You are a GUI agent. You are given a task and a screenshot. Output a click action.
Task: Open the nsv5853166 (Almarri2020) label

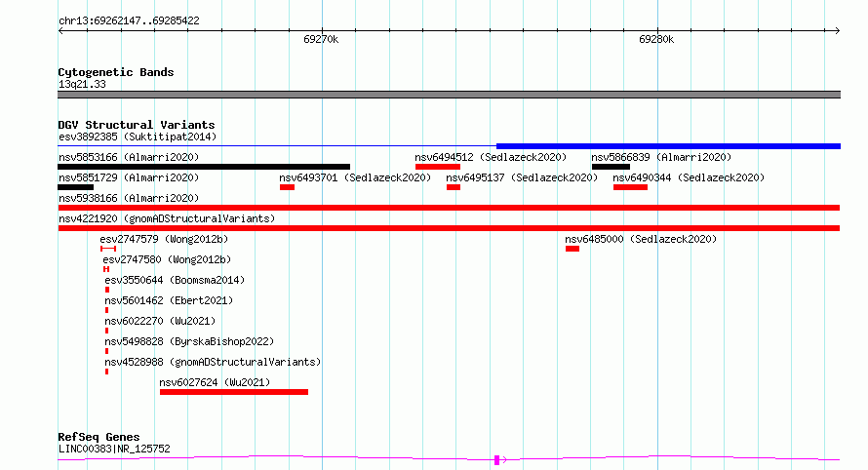[x=129, y=157]
